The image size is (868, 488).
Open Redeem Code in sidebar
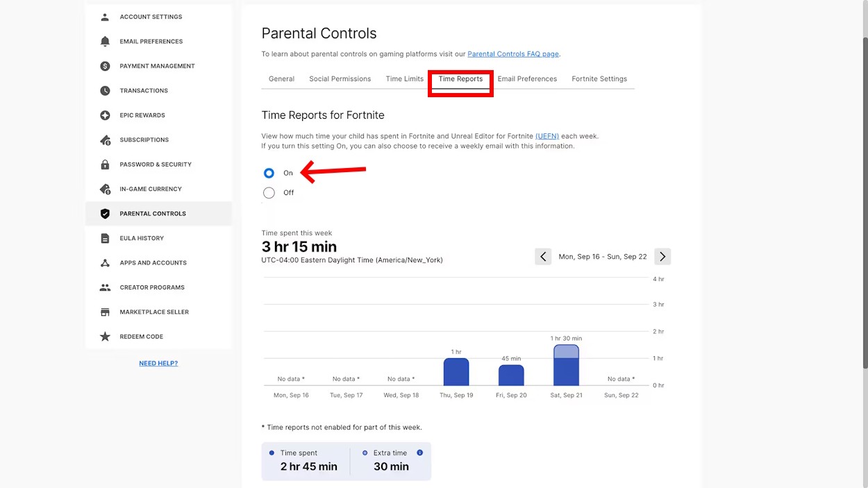[x=159, y=337]
